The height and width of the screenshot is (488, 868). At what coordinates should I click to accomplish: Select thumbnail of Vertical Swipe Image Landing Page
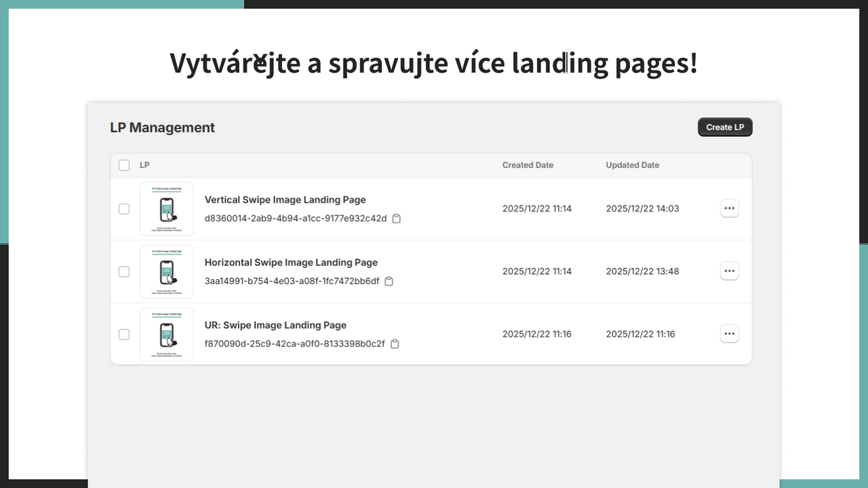(x=167, y=209)
